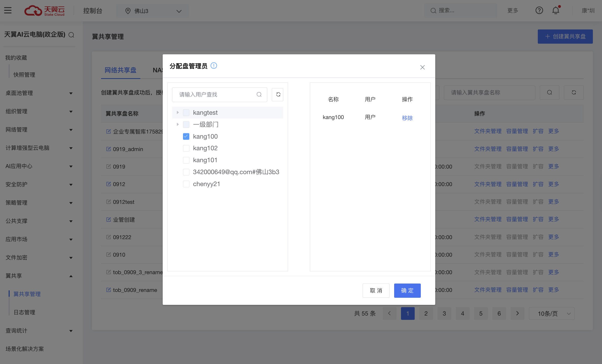Expand the 一级部门 tree node

tap(178, 124)
